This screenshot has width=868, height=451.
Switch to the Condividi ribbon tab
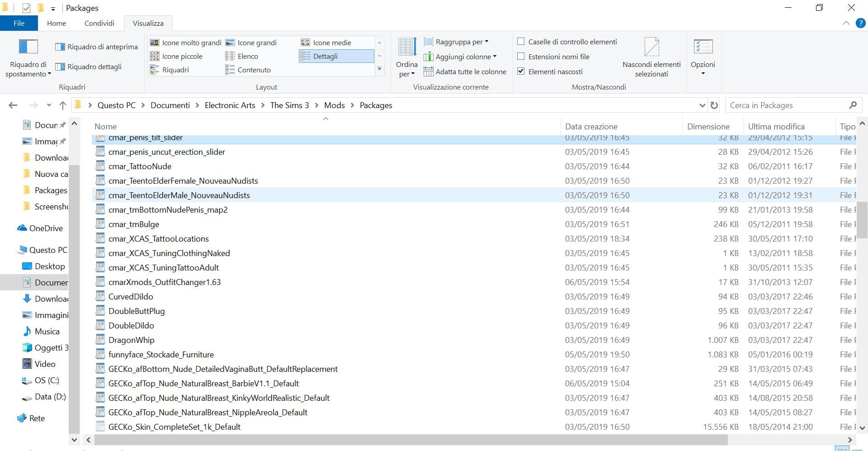coord(99,23)
